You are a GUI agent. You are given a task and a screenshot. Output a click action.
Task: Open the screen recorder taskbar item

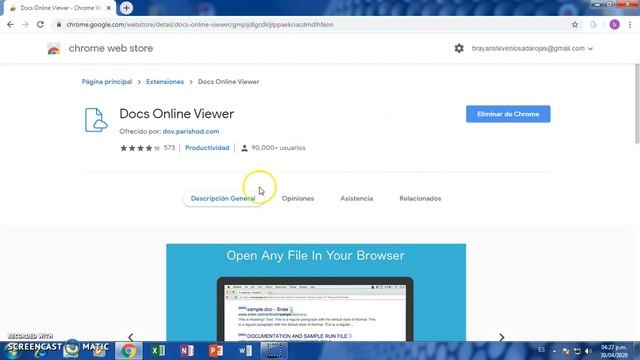point(274,351)
